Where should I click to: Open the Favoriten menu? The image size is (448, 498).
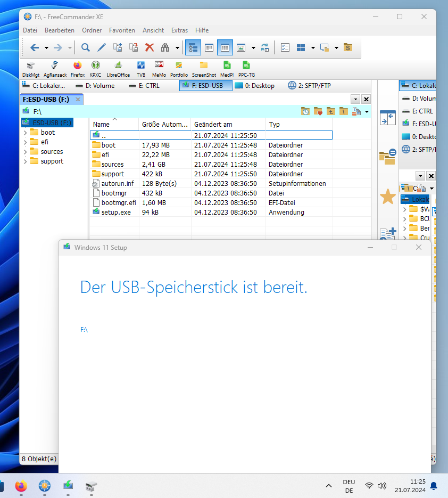click(122, 30)
